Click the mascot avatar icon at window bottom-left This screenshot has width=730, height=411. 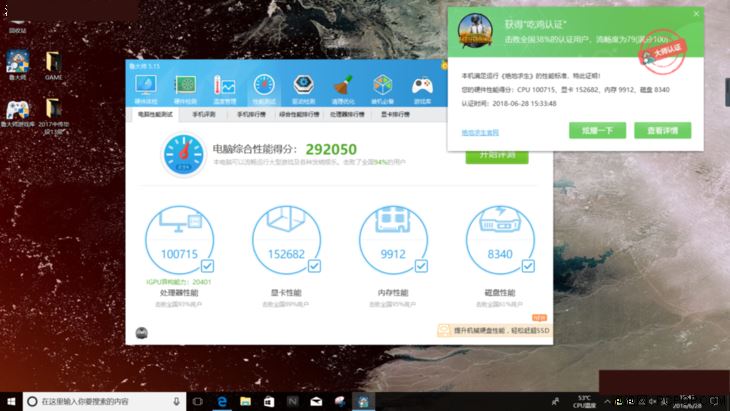(x=142, y=333)
